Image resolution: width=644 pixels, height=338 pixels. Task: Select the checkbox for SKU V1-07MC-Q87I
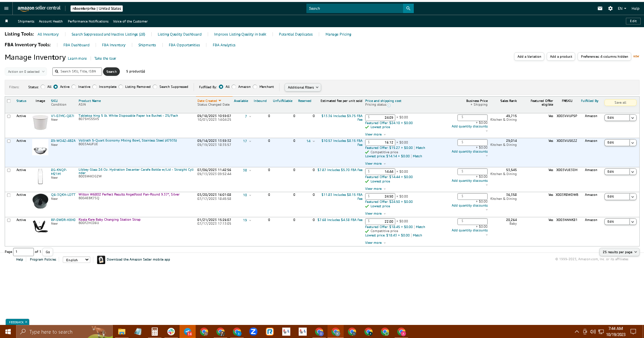point(9,116)
